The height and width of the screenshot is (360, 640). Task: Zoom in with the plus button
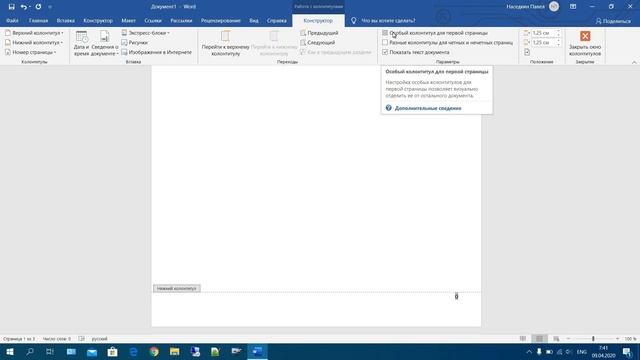click(617, 339)
